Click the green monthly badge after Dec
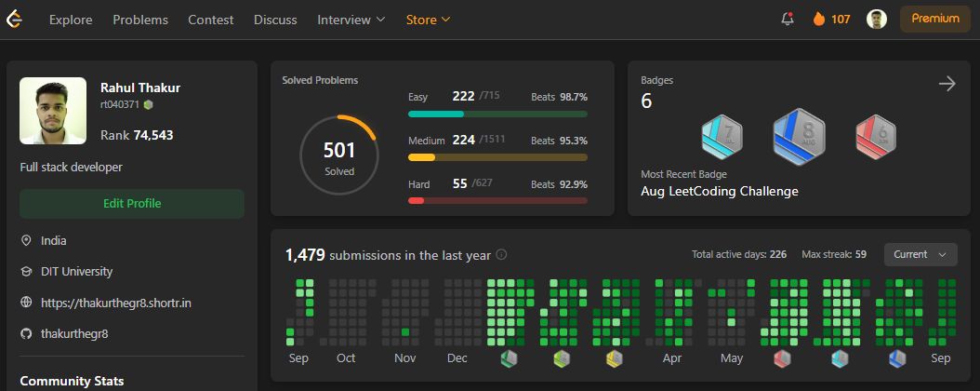The width and height of the screenshot is (980, 391). coord(509,358)
